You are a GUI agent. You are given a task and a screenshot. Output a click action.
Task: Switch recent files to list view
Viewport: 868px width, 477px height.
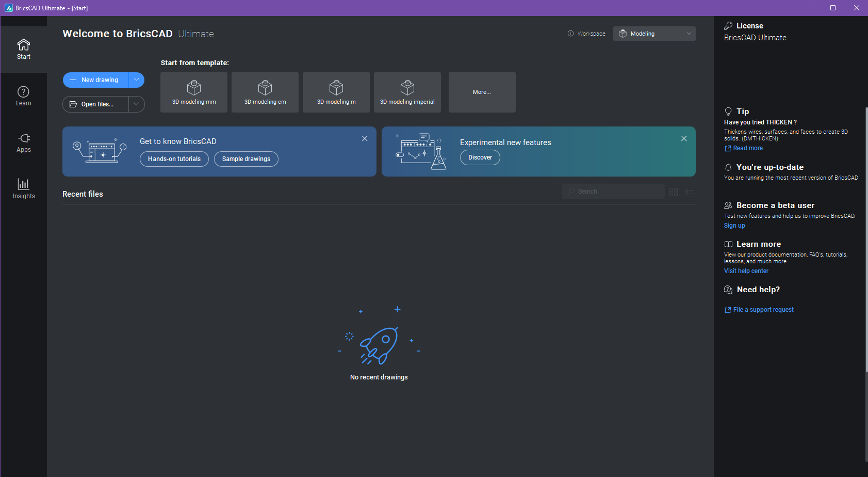(689, 192)
